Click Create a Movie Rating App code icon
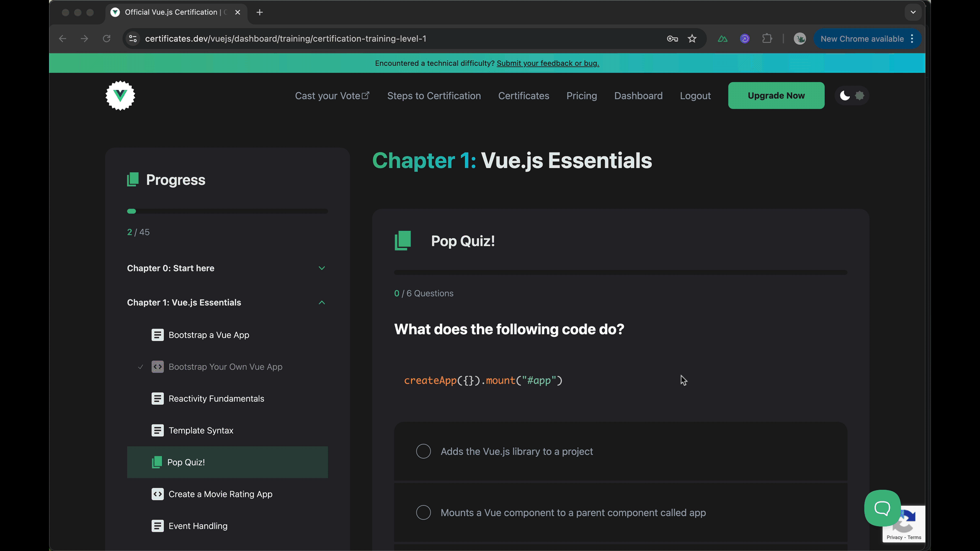This screenshot has width=980, height=551. tap(158, 494)
